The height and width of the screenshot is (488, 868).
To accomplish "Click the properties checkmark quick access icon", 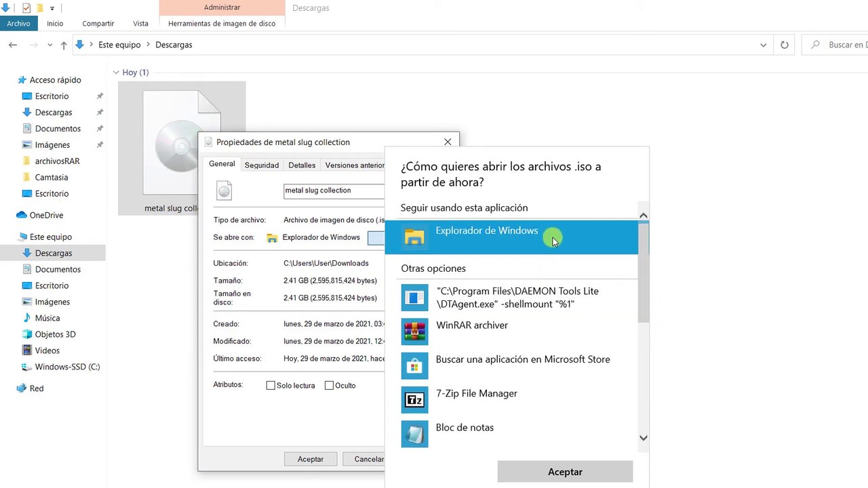I will point(26,8).
